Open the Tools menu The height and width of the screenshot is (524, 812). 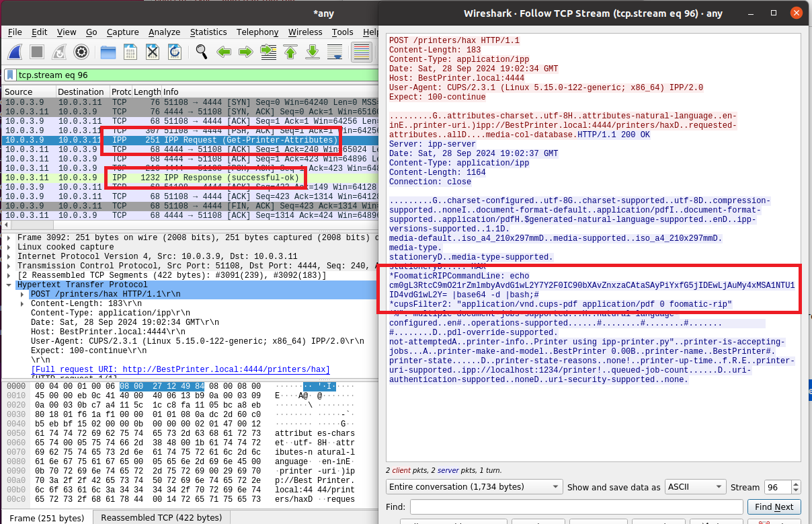(342, 32)
